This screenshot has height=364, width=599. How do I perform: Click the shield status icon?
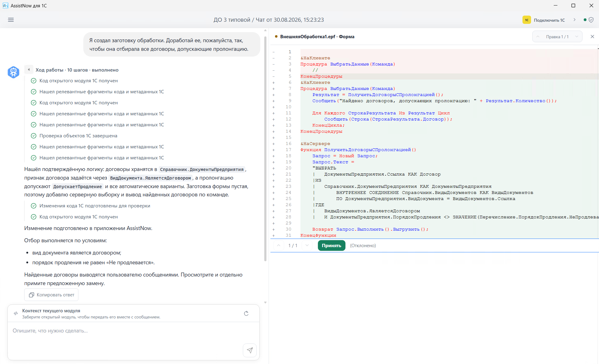[x=591, y=20]
